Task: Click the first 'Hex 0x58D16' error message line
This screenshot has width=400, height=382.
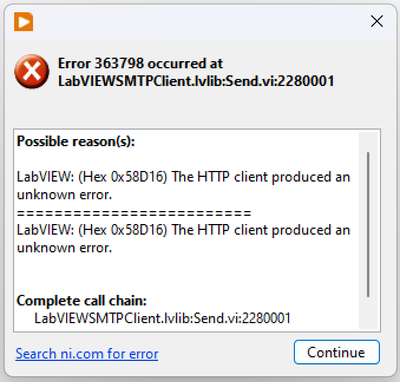Action: [184, 177]
